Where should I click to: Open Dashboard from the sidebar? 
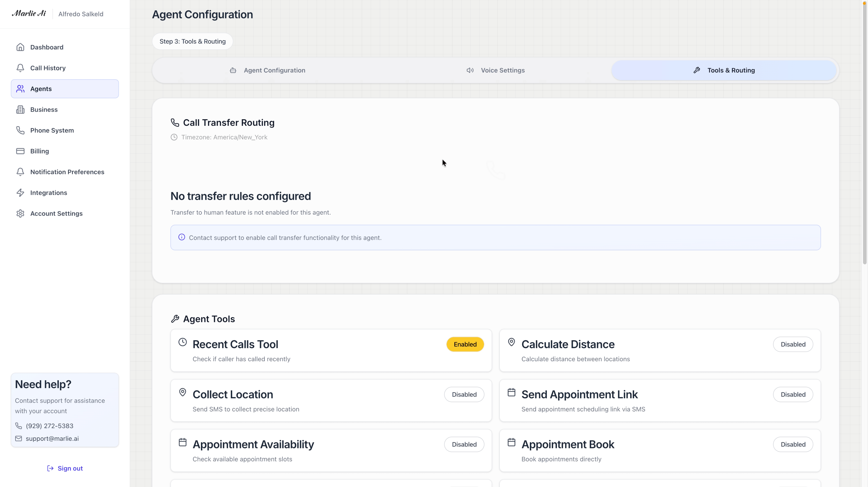click(65, 47)
